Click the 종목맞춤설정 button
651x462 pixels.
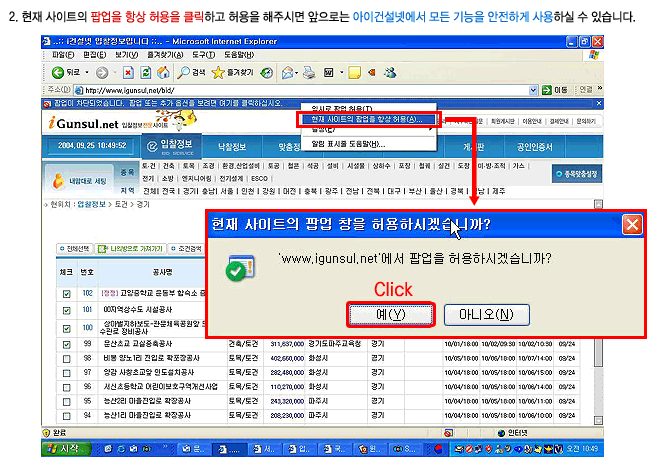point(576,174)
